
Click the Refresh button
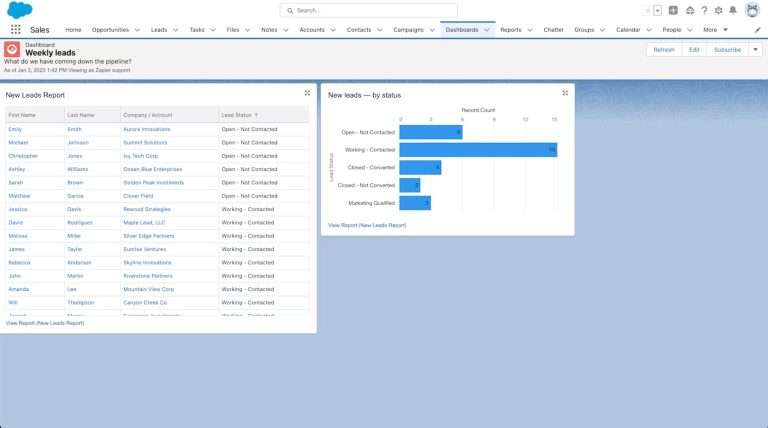click(664, 49)
